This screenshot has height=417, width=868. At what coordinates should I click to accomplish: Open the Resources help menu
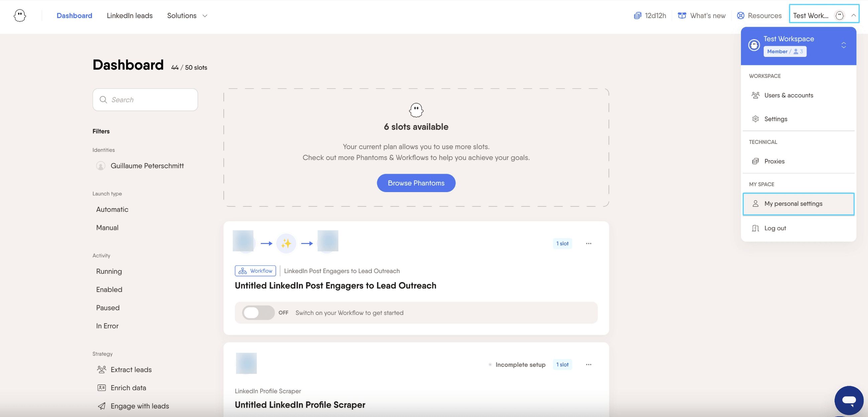tap(759, 15)
